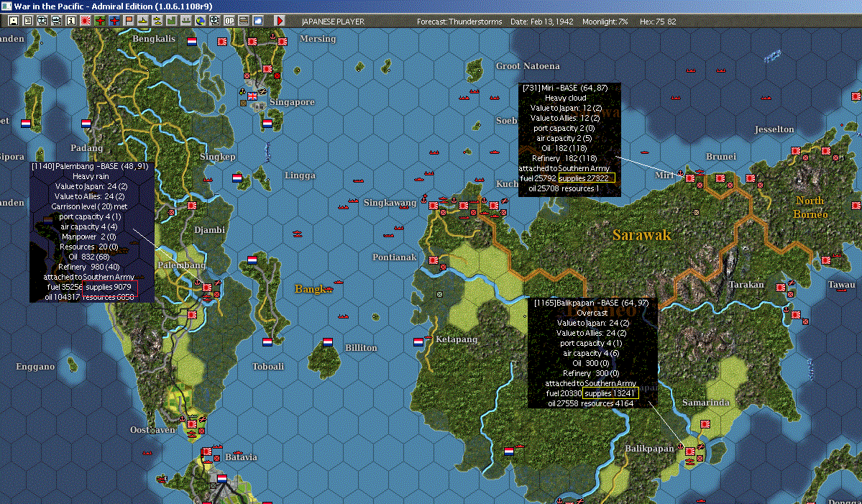Select the Dutch flag next to Ketapang

(418, 342)
